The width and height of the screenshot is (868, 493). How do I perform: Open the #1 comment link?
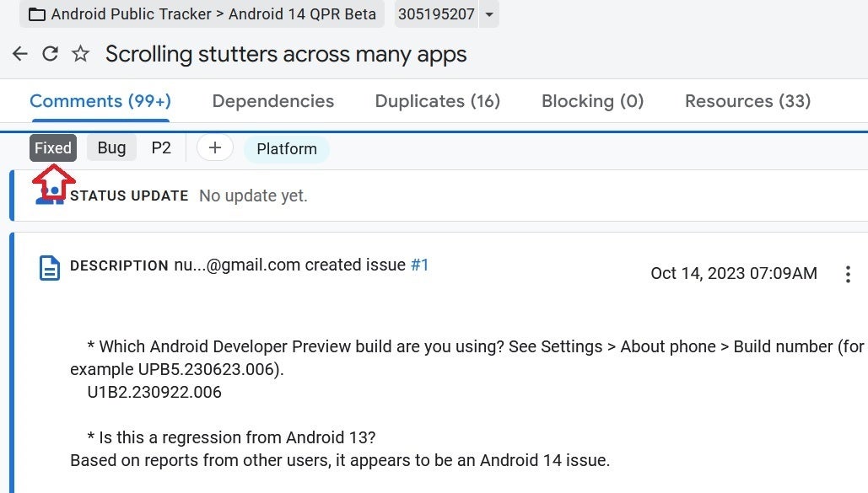point(419,265)
